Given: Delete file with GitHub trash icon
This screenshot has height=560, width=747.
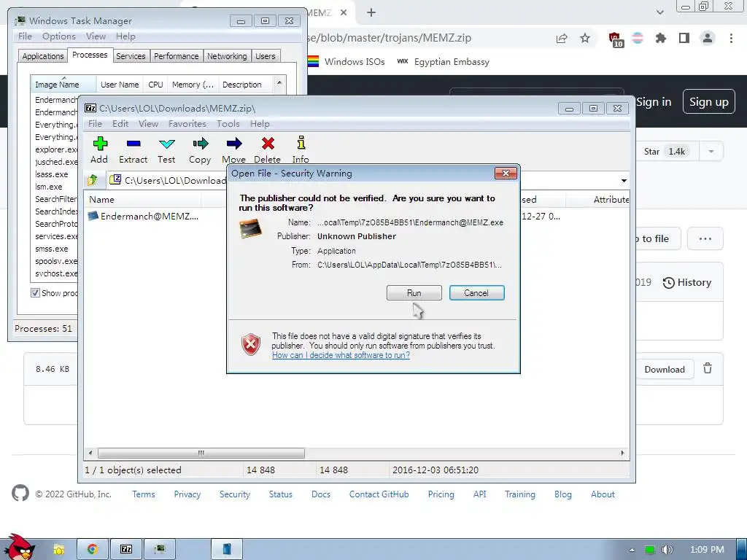Looking at the screenshot, I should click(708, 368).
